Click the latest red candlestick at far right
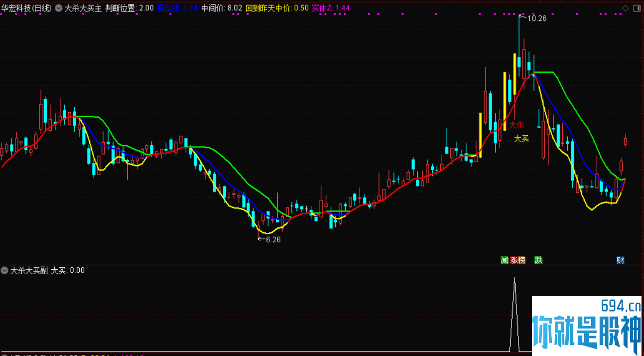 pos(626,141)
